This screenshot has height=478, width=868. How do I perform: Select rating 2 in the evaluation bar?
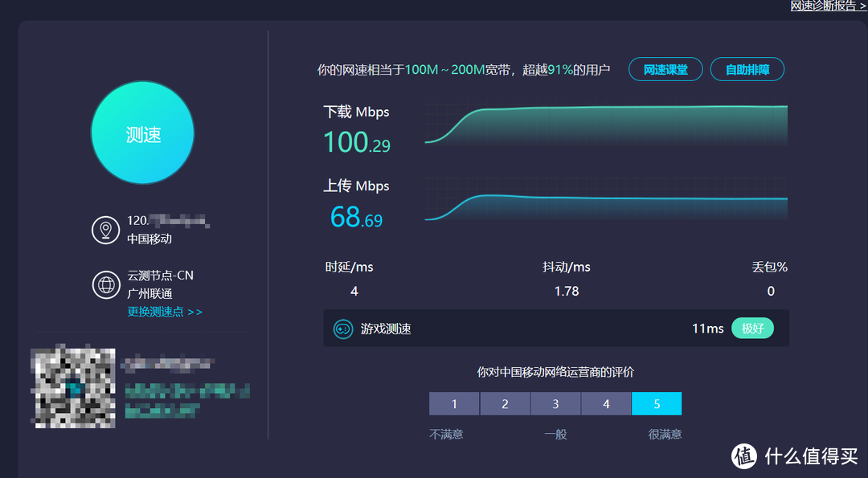pos(505,403)
